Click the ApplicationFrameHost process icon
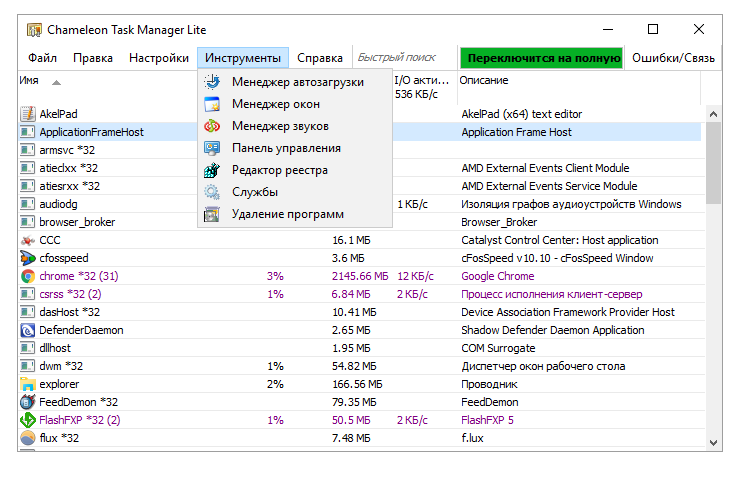This screenshot has width=746, height=480. [28, 132]
